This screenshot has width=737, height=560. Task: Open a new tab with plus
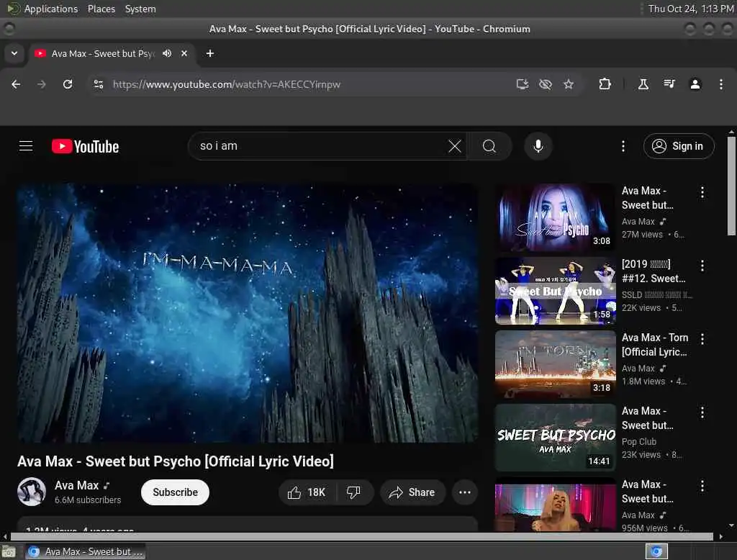point(210,53)
